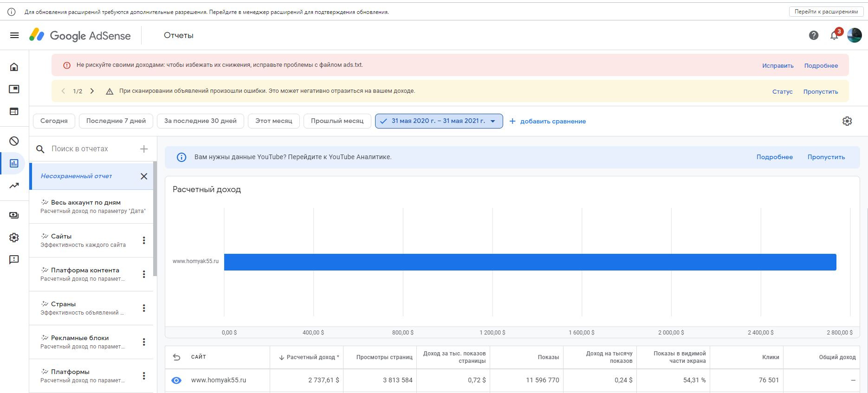Click Подробнее in the YouTube notice

[x=775, y=157]
